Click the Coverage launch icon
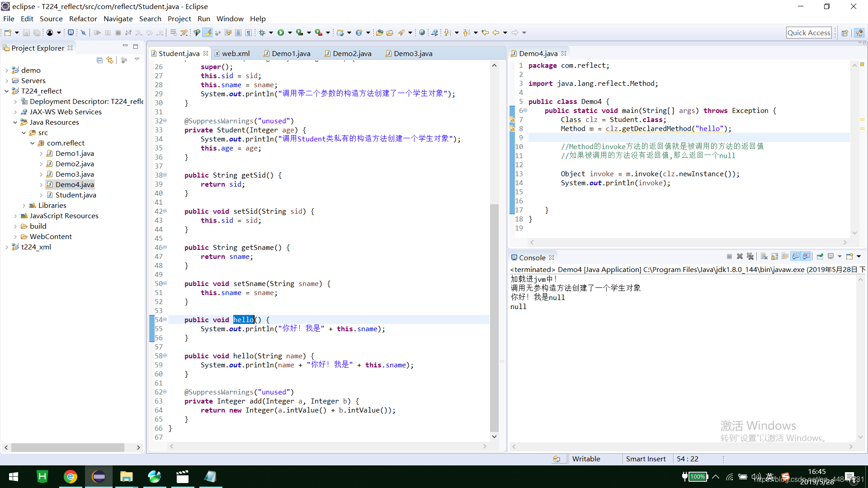Screen dimensions: 868x488 coord(299,33)
